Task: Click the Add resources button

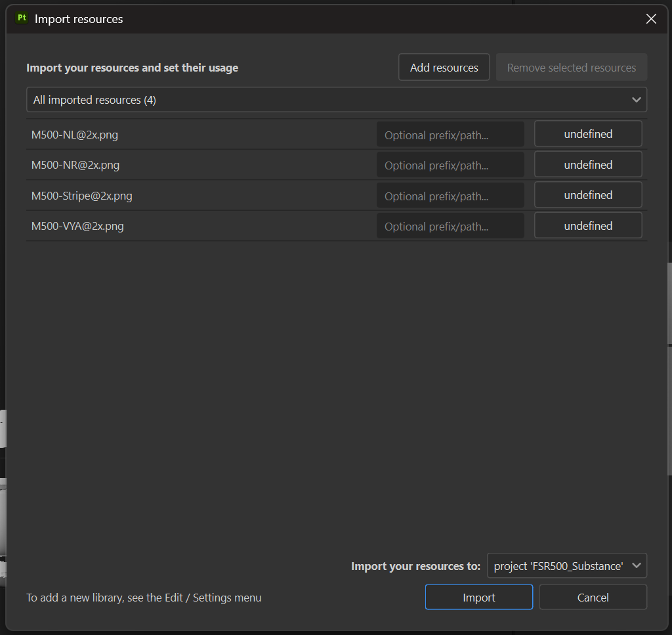Action: click(x=444, y=68)
